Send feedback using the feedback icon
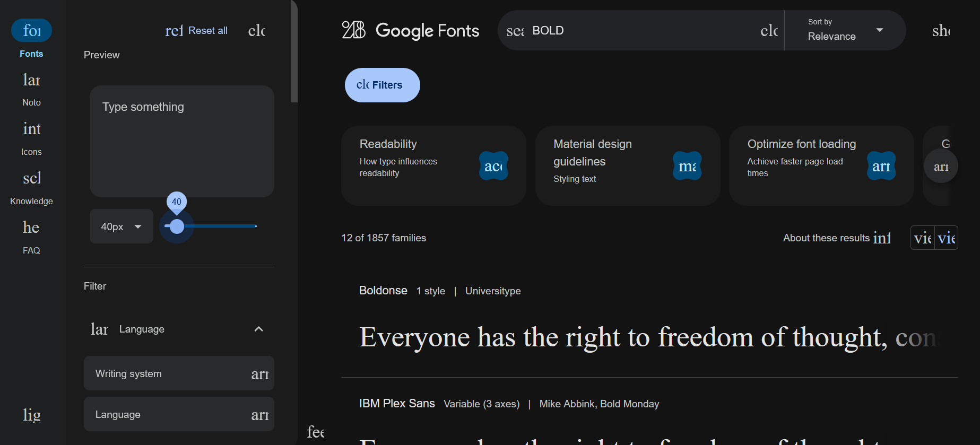 [316, 432]
